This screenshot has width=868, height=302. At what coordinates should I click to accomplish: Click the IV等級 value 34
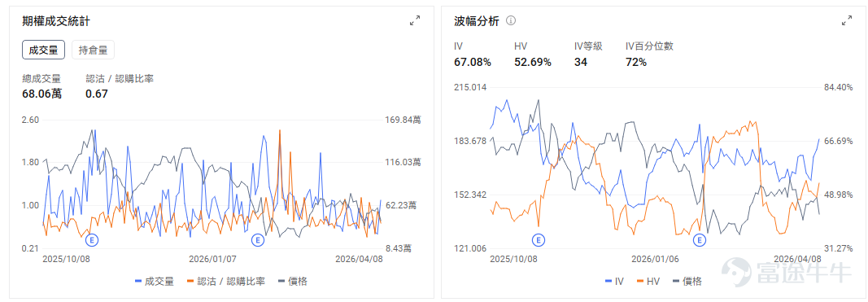tap(581, 62)
